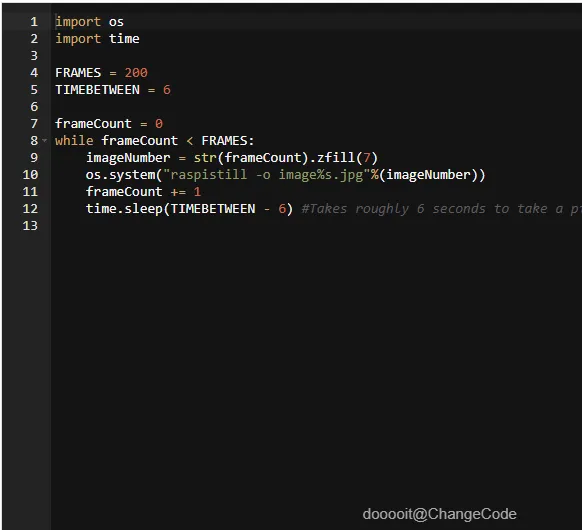Click TIMEBETWEEN variable on line 5

97,90
